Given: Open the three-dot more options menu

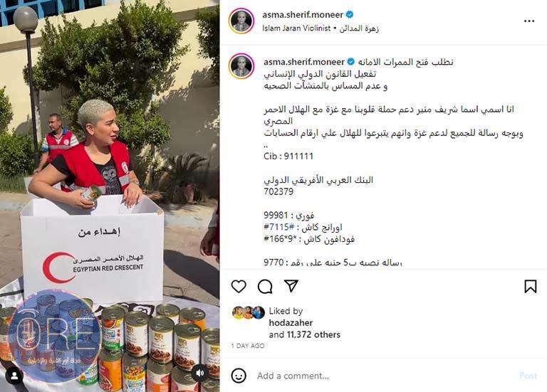Looking at the screenshot, I should 529,21.
